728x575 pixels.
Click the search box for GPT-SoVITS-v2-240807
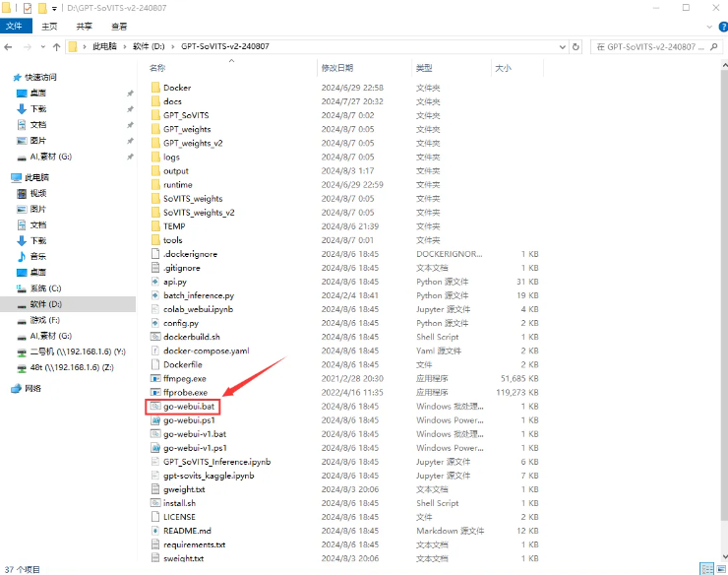654,46
